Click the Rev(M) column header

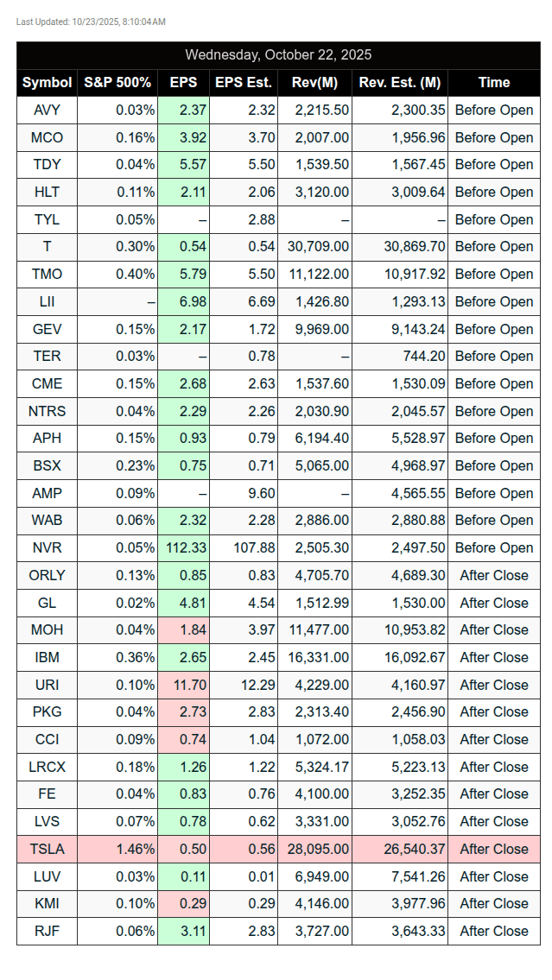click(315, 82)
